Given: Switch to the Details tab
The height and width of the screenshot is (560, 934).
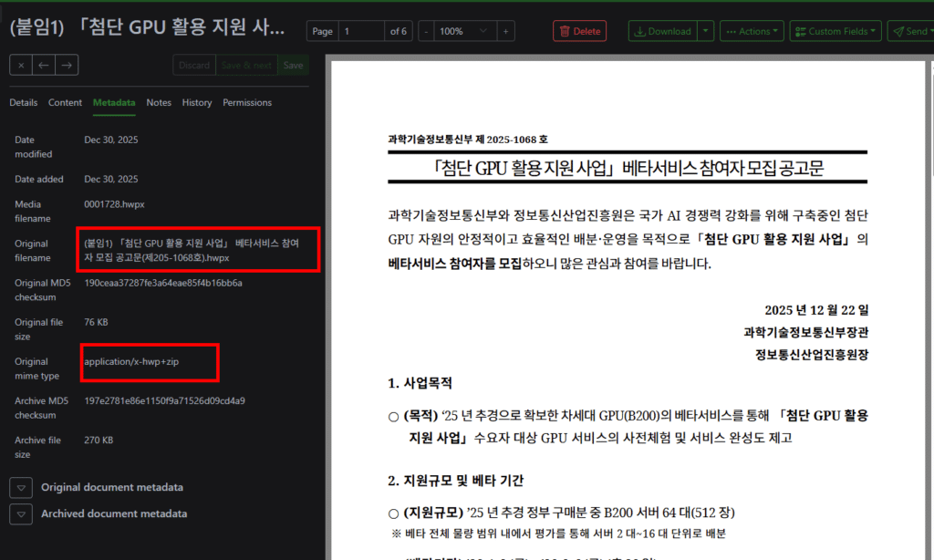Looking at the screenshot, I should pyautogui.click(x=24, y=103).
